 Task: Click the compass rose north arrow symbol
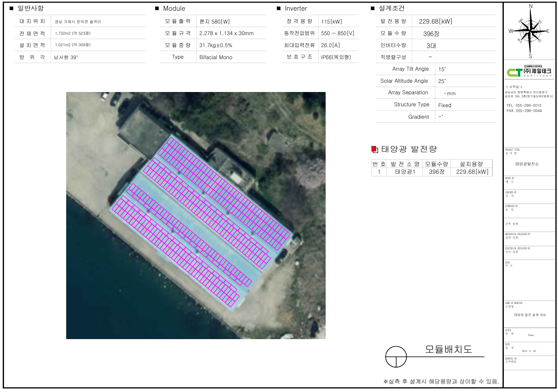pos(530,30)
